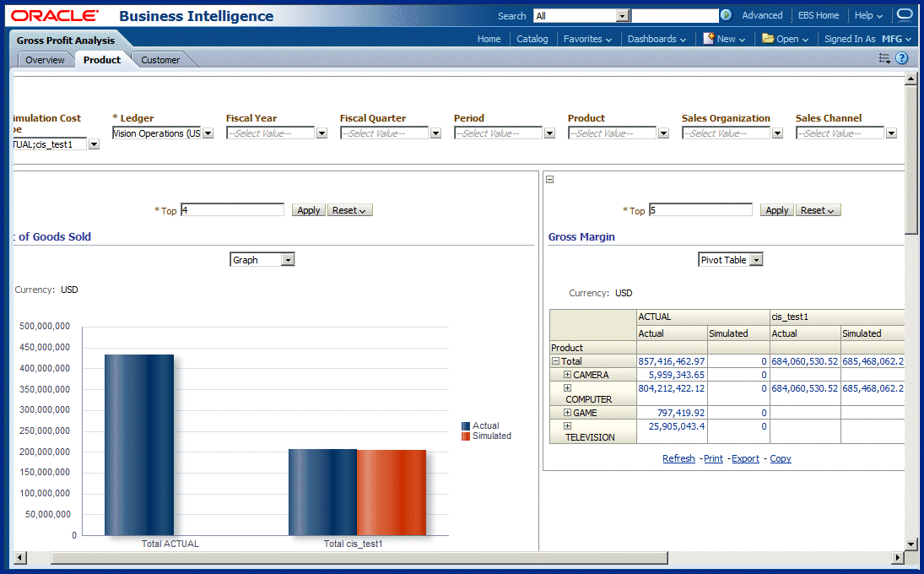Open the Dashboards menu
The width and height of the screenshot is (924, 574).
point(657,39)
